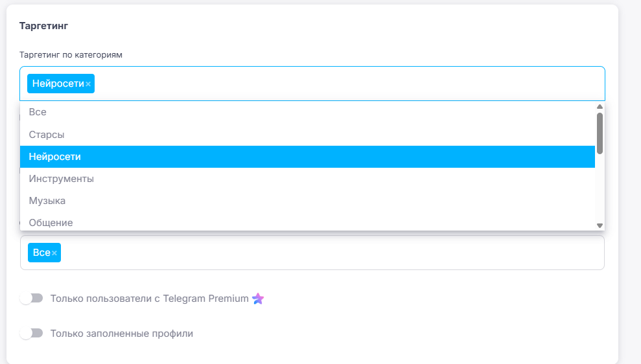Select Инструменты from the category list
641x364 pixels.
click(62, 179)
